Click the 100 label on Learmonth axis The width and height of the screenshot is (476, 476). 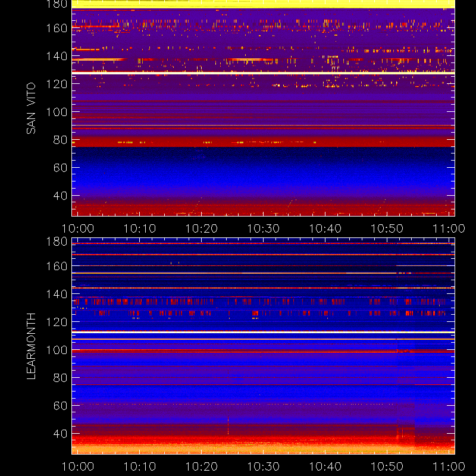pyautogui.click(x=57, y=350)
